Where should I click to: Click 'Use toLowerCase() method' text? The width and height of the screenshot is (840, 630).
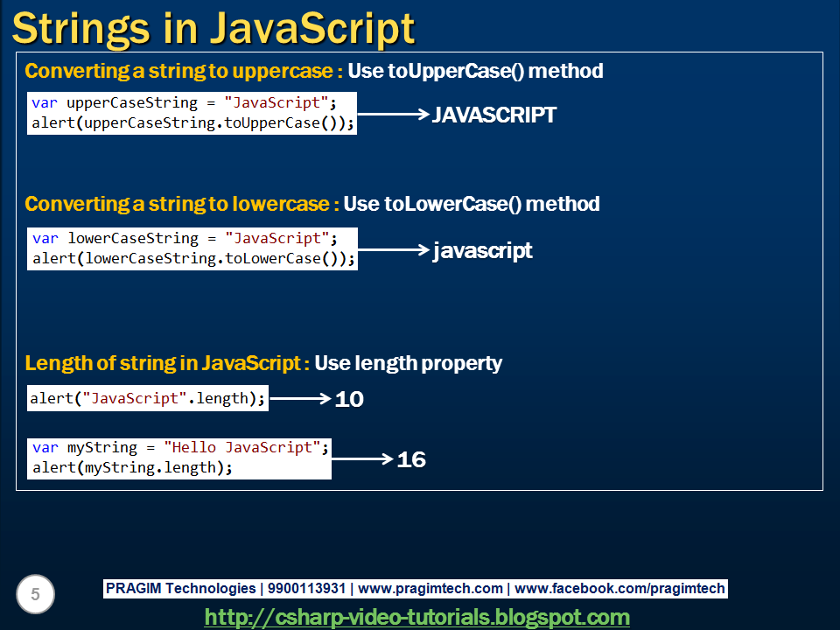[472, 204]
